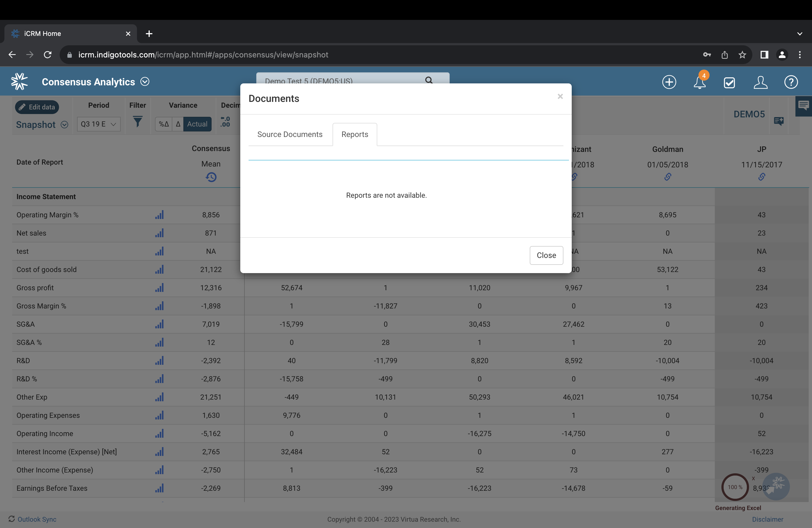Toggle percent delta variance mode
The height and width of the screenshot is (528, 812).
coord(164,124)
